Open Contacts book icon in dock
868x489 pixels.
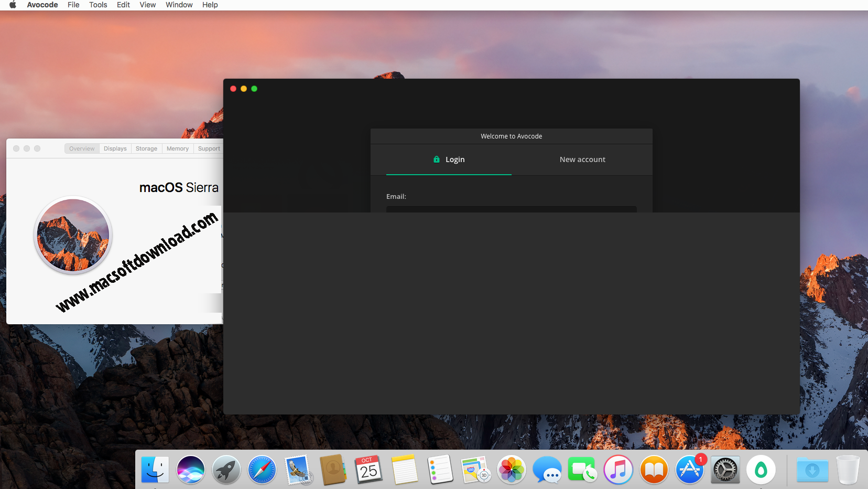coord(333,470)
